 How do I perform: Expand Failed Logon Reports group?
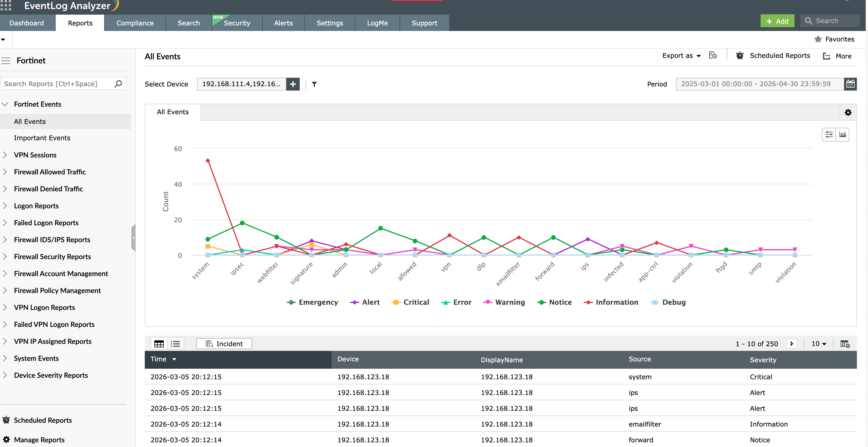click(5, 223)
